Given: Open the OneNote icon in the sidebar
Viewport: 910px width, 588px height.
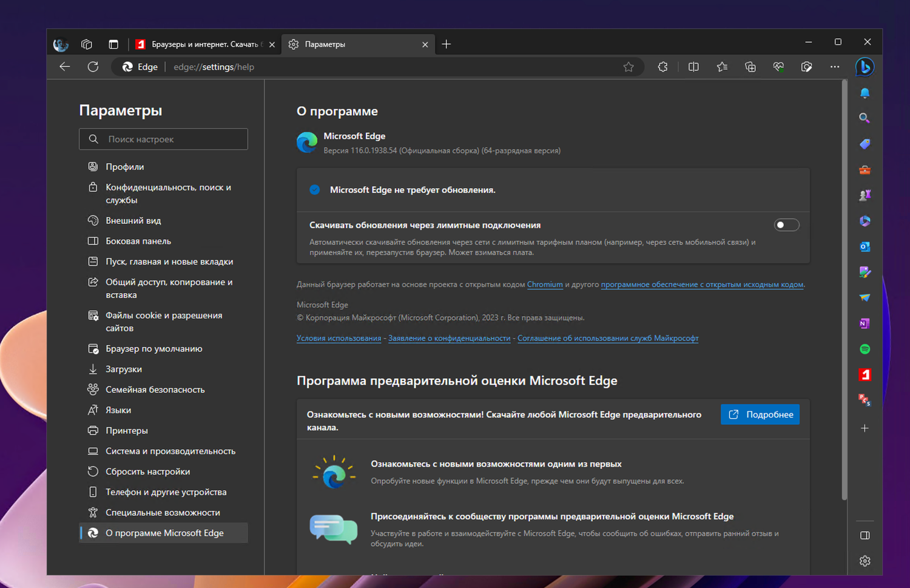Looking at the screenshot, I should [x=865, y=323].
